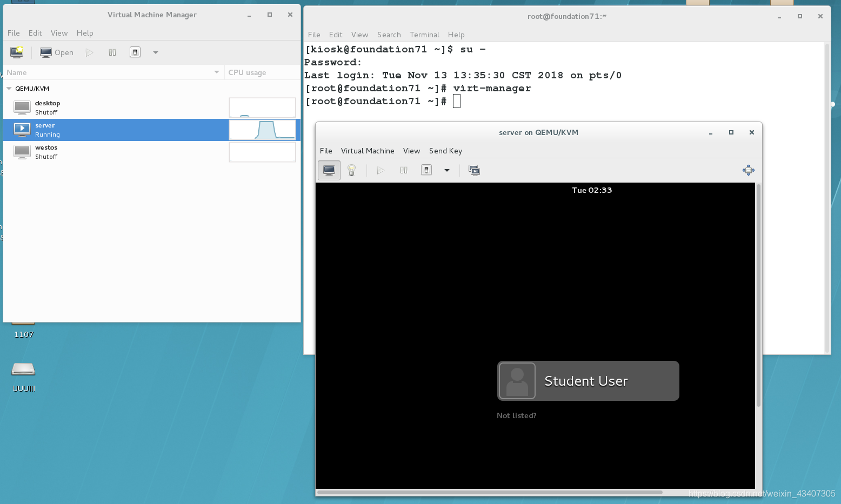
Task: Open Edit menu in terminal window
Action: point(336,35)
